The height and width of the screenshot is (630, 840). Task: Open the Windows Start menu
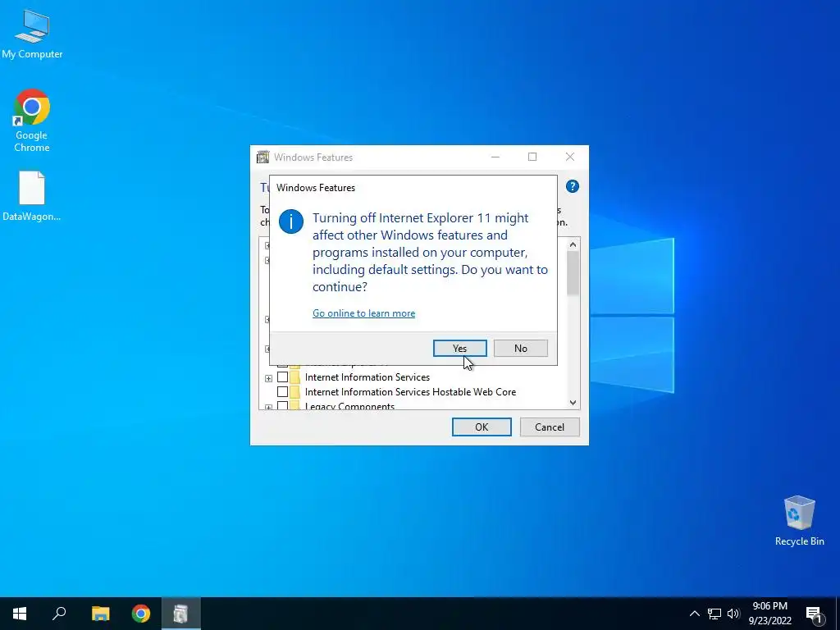click(x=20, y=614)
